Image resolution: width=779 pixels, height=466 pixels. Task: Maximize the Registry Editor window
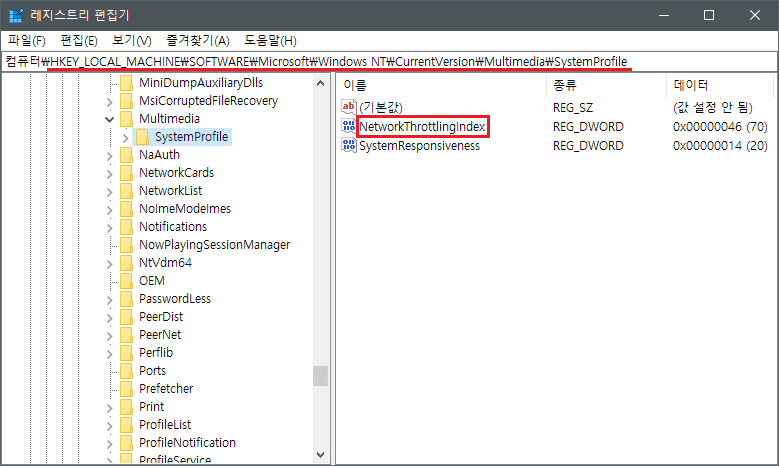point(709,15)
